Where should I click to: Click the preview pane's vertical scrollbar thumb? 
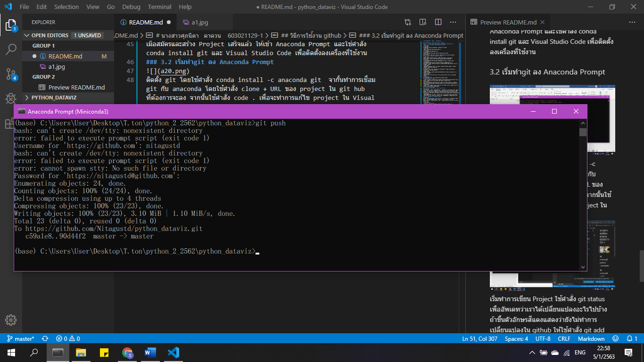coord(641,266)
